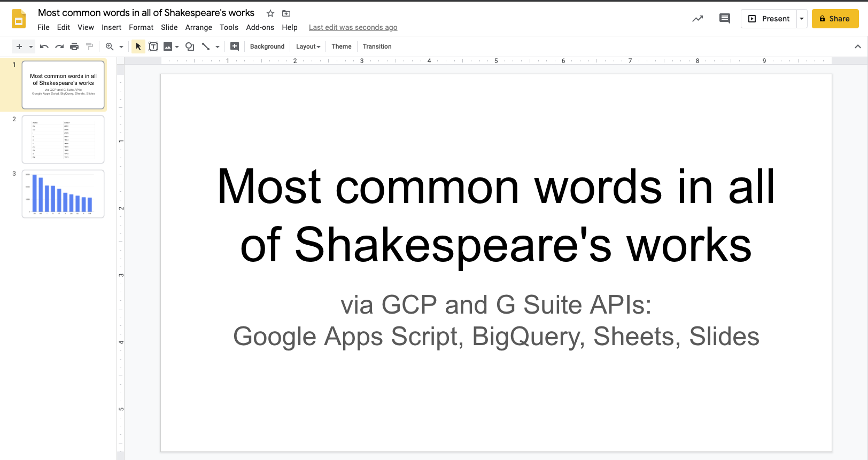Undo the last action
This screenshot has height=460, width=868.
pyautogui.click(x=44, y=46)
